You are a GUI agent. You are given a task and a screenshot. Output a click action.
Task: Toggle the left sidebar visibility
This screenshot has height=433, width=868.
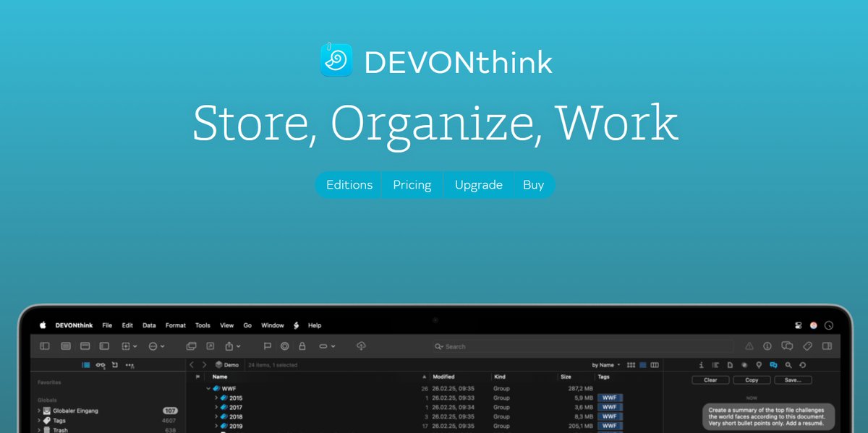45,346
